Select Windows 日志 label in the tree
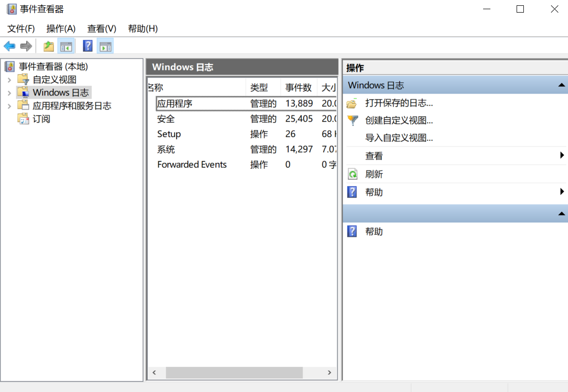The image size is (568, 392). click(61, 93)
